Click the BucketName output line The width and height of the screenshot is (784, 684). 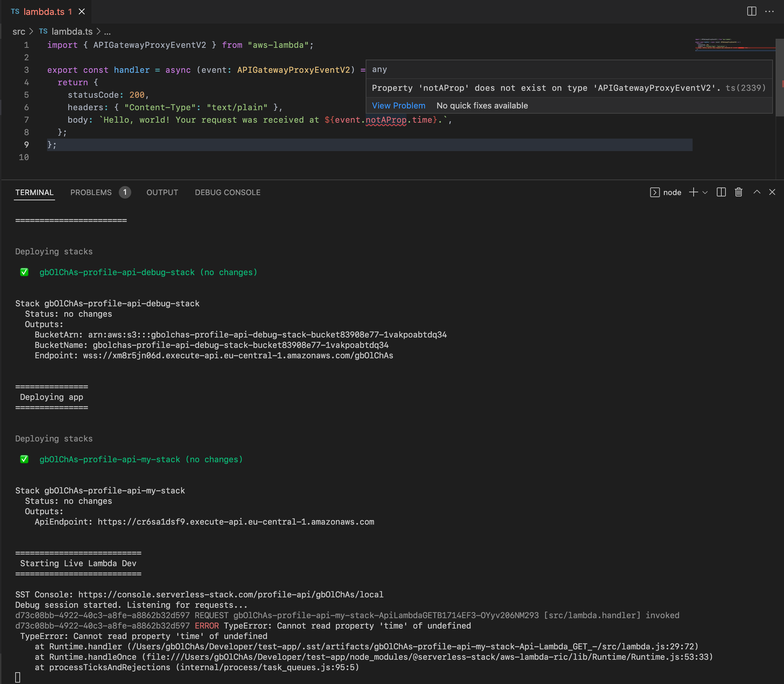pyautogui.click(x=212, y=345)
